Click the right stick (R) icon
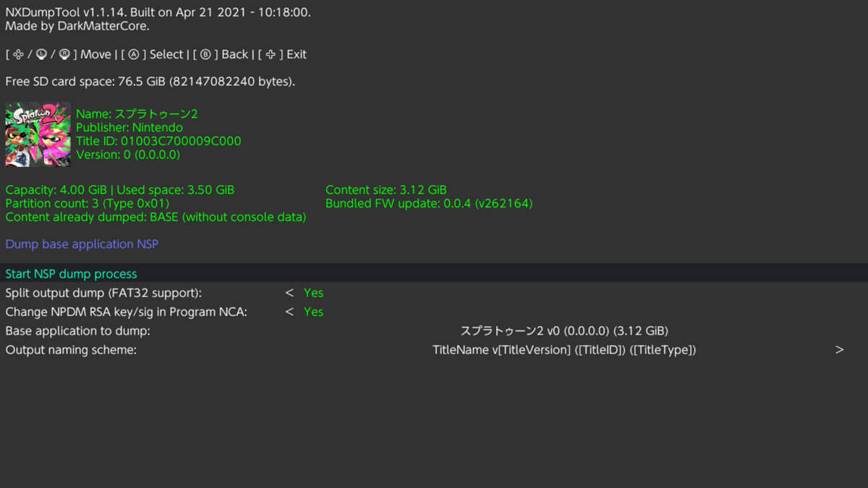Image resolution: width=868 pixels, height=488 pixels. (64, 54)
